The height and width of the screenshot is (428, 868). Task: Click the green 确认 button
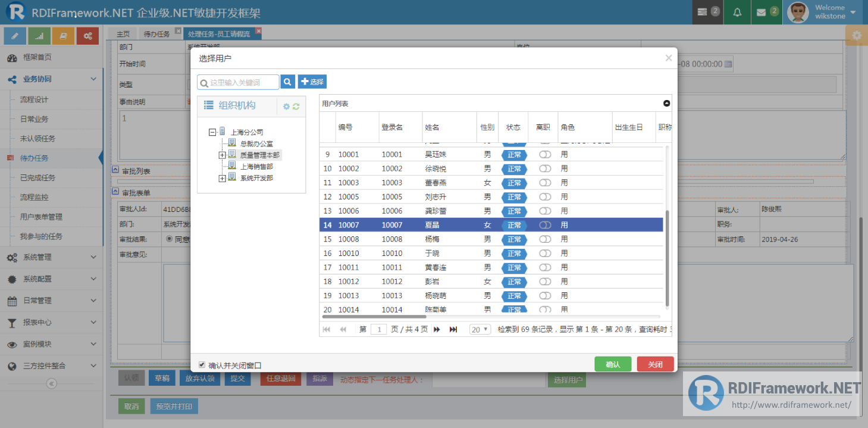[613, 364]
